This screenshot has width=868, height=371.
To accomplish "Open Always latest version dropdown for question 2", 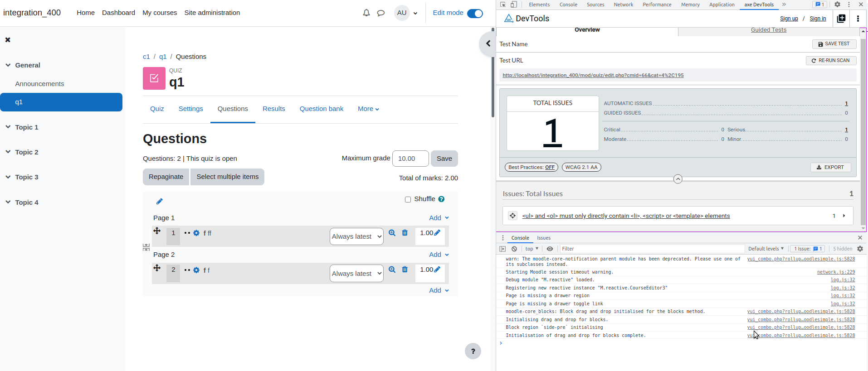I will [356, 273].
